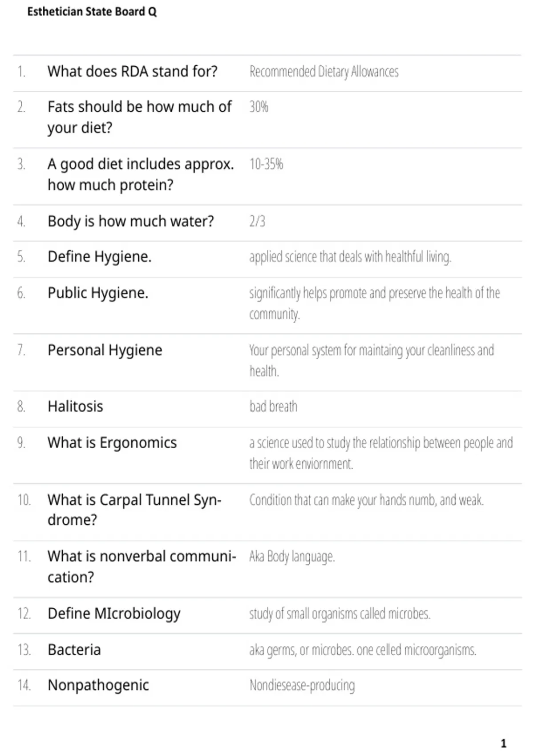Click the Carpal Tunnel Syndrome question

pyautogui.click(x=134, y=510)
